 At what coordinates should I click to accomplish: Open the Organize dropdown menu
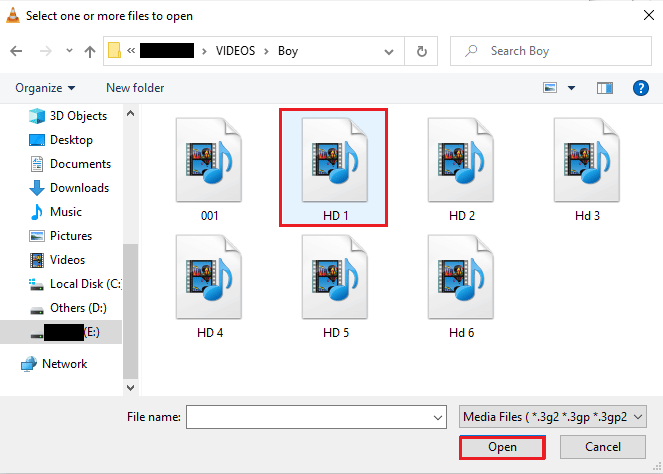[45, 88]
